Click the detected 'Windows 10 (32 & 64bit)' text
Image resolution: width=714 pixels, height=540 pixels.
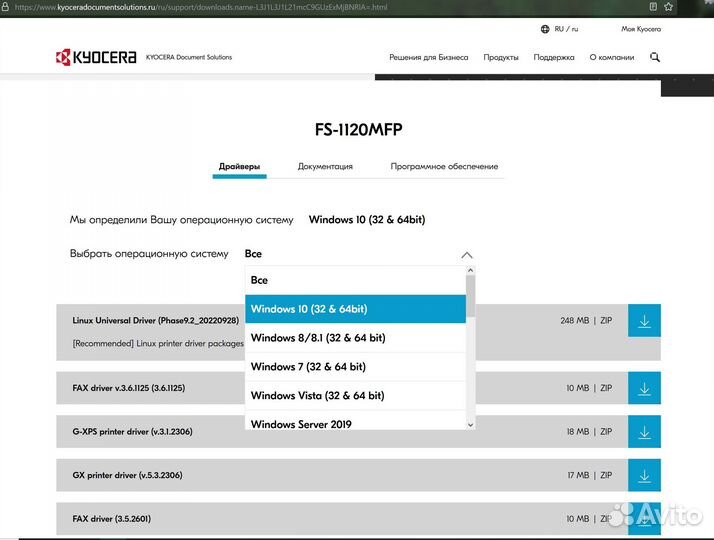pyautogui.click(x=367, y=220)
